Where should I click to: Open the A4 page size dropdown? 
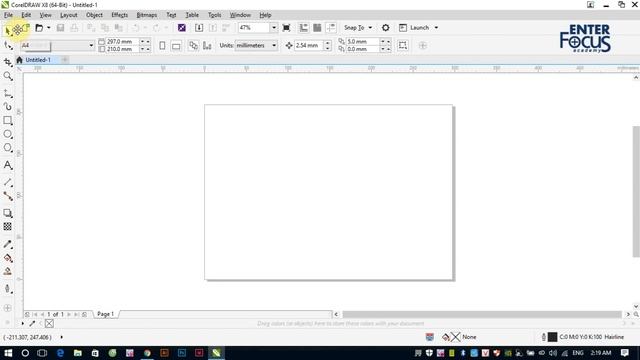pyautogui.click(x=91, y=45)
